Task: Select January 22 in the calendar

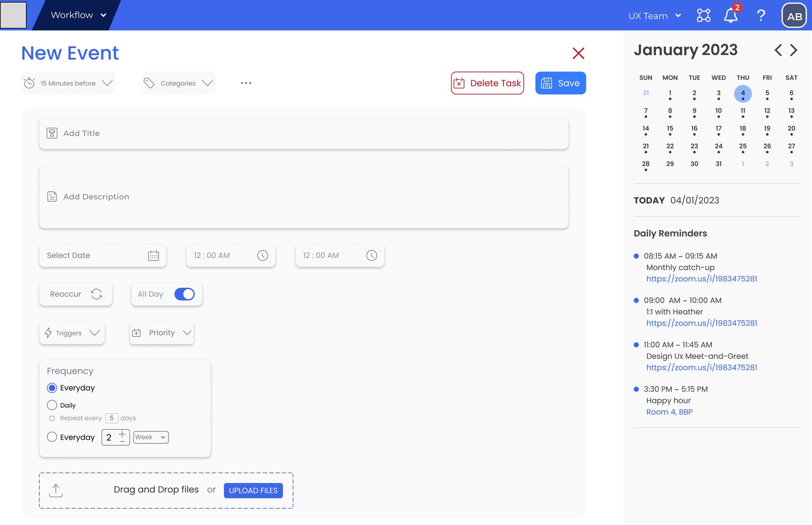Action: click(x=670, y=147)
